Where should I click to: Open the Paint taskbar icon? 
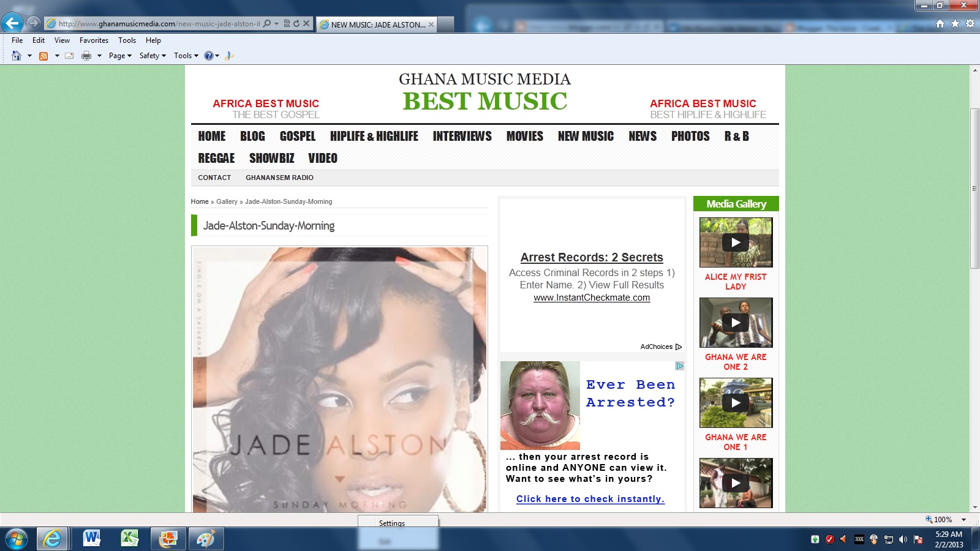click(206, 539)
